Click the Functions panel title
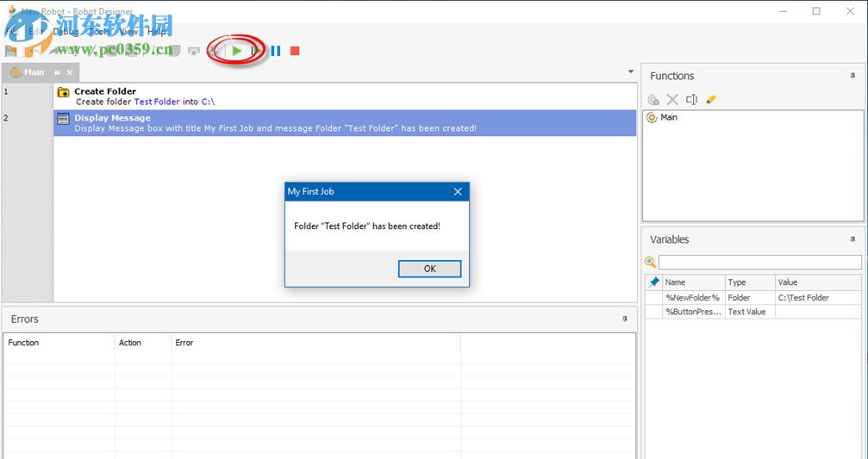Screen dimensions: 868x459 pyautogui.click(x=671, y=77)
